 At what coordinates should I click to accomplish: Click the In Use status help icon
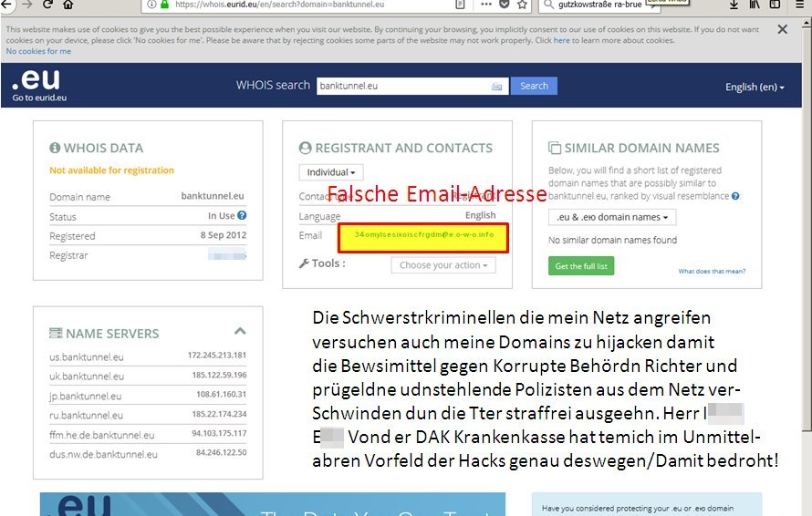242,216
